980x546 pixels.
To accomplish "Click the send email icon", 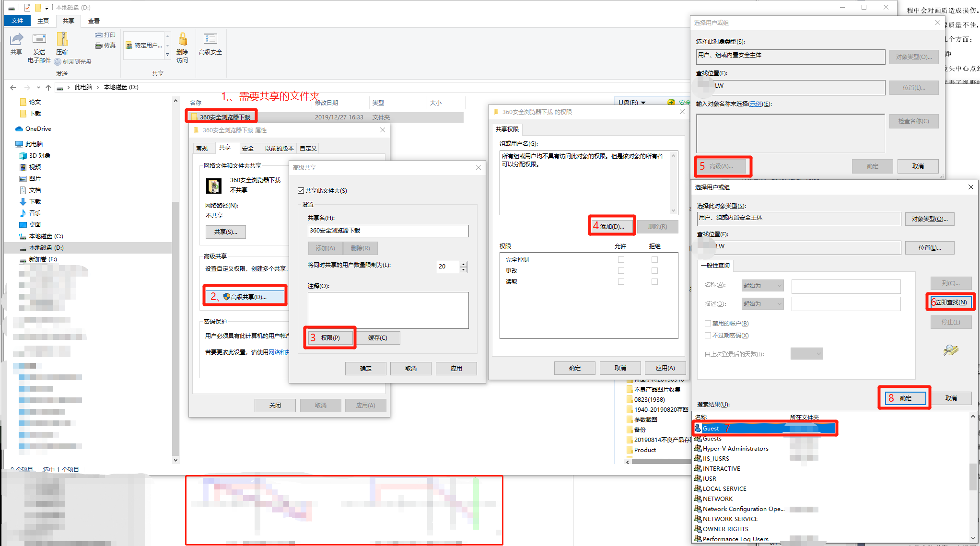I will (x=39, y=39).
